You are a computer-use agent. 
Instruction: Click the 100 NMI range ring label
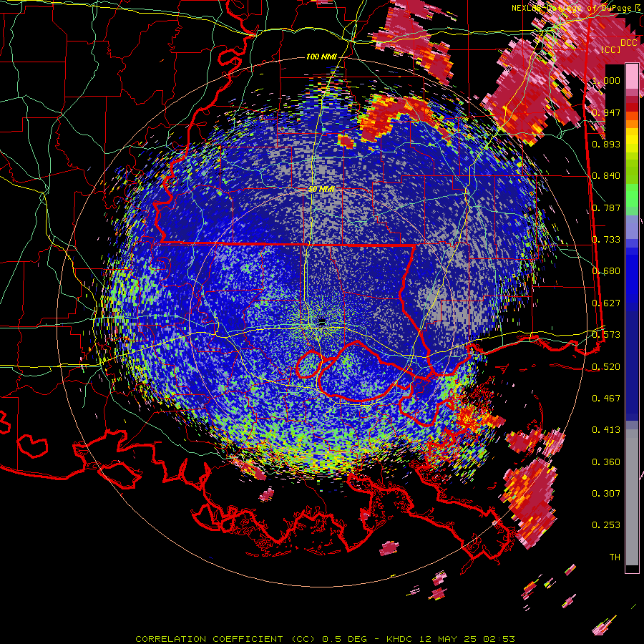point(321,57)
